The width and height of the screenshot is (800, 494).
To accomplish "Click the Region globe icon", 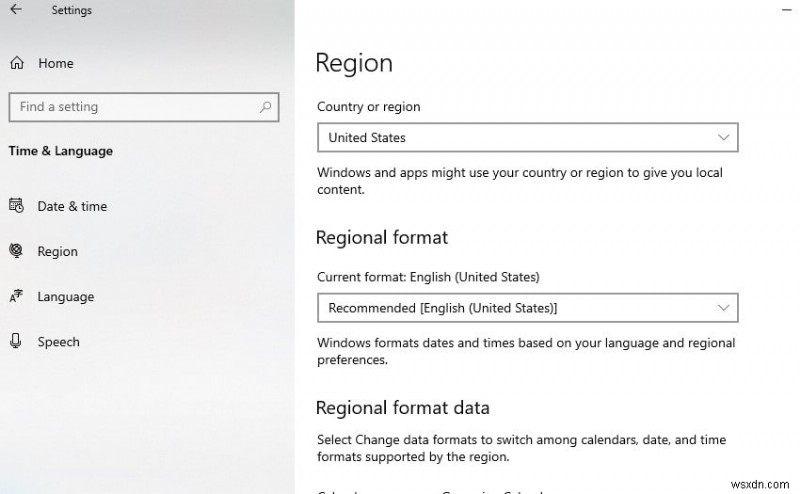I will pos(16,251).
